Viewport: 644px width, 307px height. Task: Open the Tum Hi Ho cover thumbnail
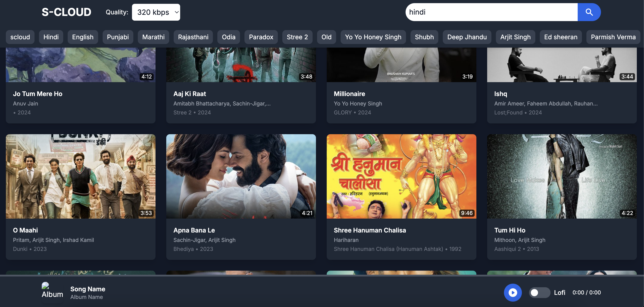[562, 176]
